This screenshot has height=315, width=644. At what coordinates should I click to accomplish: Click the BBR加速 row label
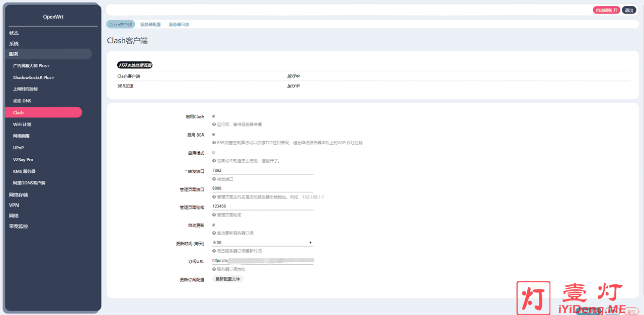(x=125, y=86)
